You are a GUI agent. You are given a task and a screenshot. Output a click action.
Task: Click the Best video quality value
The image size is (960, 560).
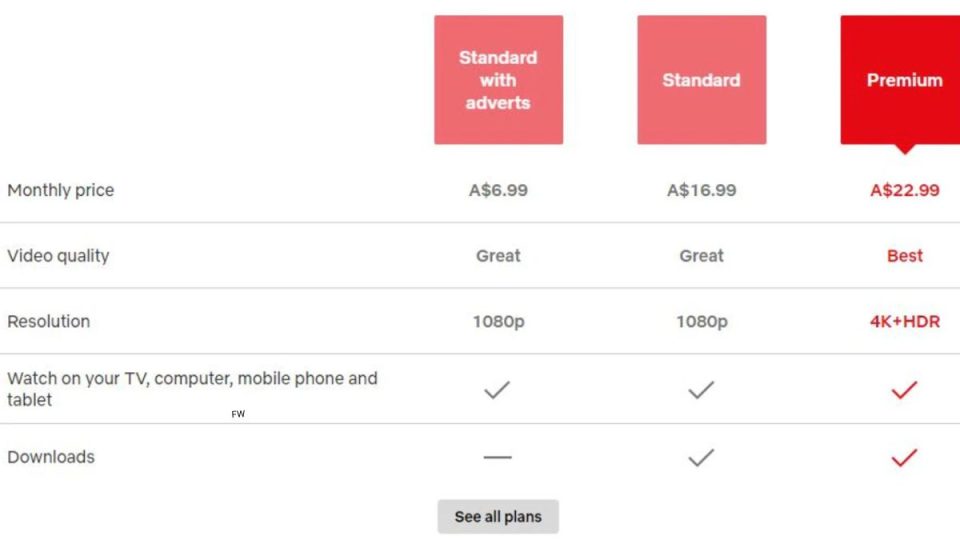[x=904, y=256]
